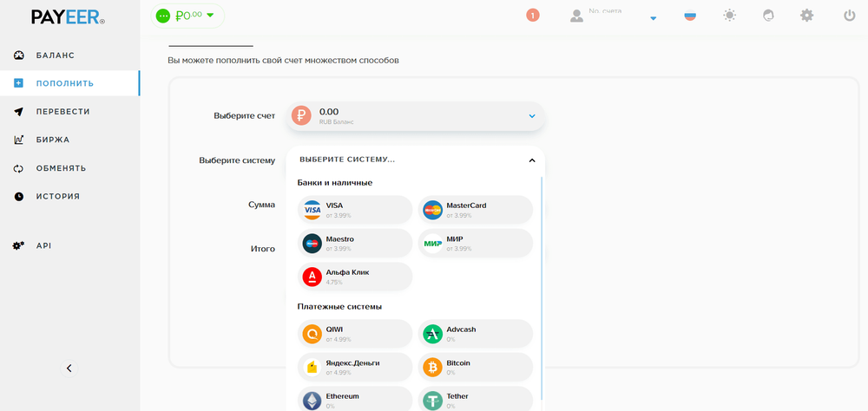Image resolution: width=868 pixels, height=411 pixels.
Task: Toggle light theme with sun icon
Action: (x=730, y=16)
